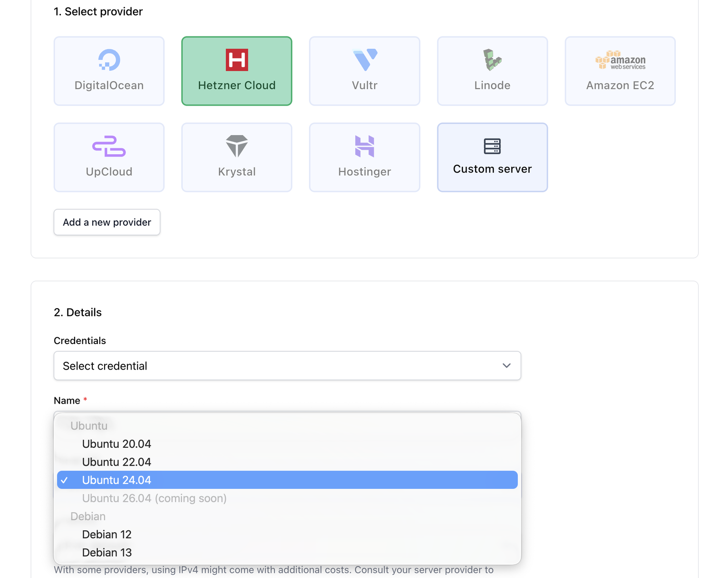728x578 pixels.
Task: Click the credentials dropdown chevron arrow
Action: coord(506,365)
